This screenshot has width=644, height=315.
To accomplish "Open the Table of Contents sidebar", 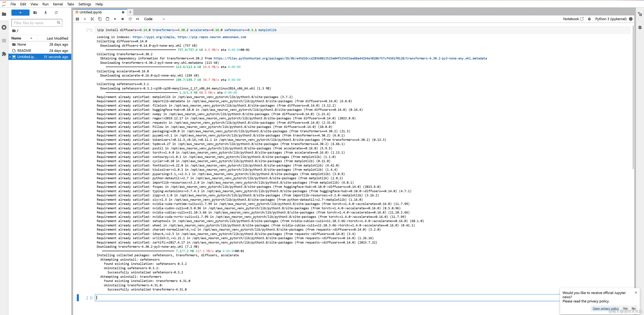I will click(x=4, y=40).
